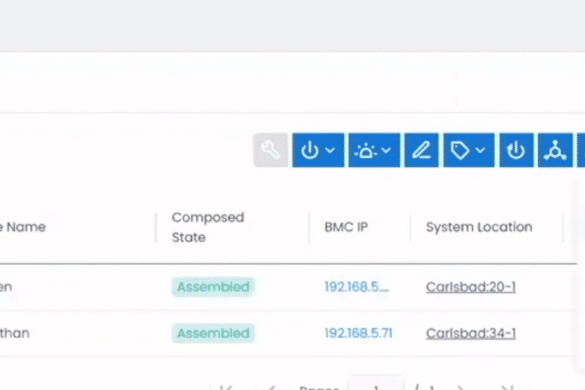
Task: Open the tag label dropdown button
Action: click(469, 150)
